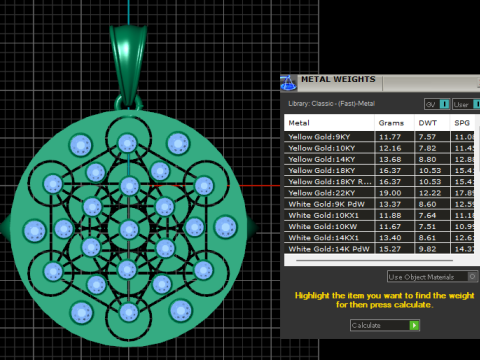Click the 11.77 grams value
Image resolution: width=480 pixels, height=360 pixels.
pyautogui.click(x=390, y=137)
